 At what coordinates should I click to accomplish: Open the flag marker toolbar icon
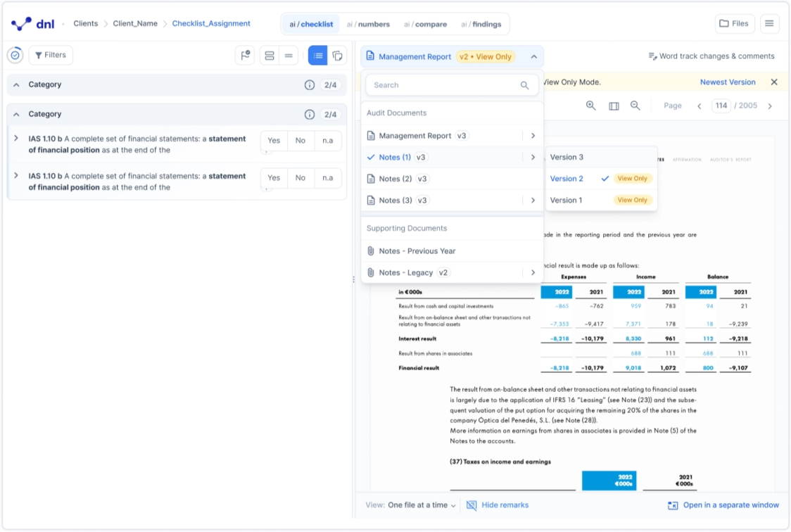(245, 56)
